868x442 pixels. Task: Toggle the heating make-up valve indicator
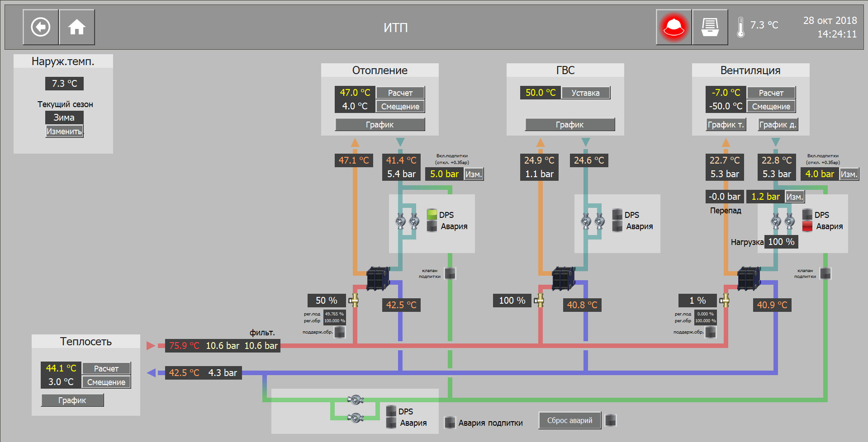[450, 273]
